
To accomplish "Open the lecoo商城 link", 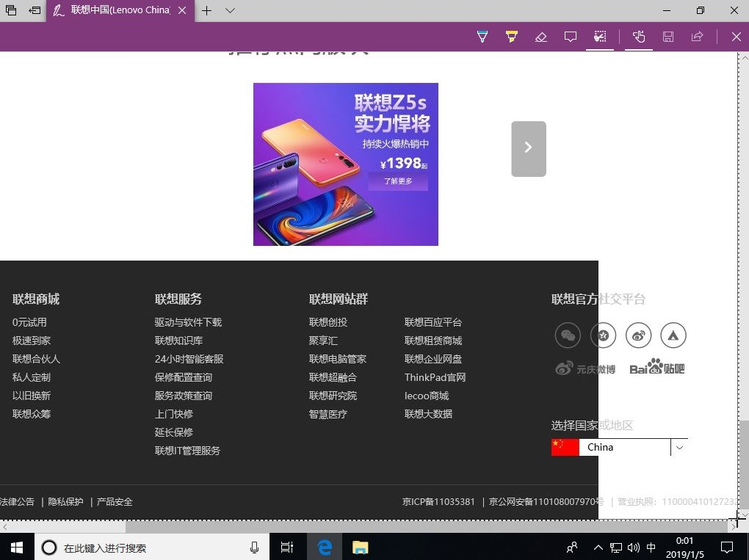I will (x=427, y=396).
